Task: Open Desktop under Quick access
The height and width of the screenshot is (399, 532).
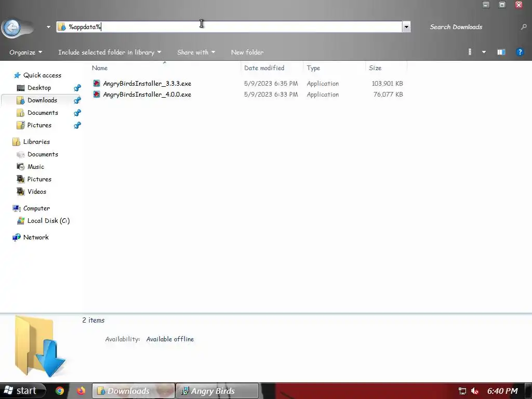Action: tap(39, 87)
